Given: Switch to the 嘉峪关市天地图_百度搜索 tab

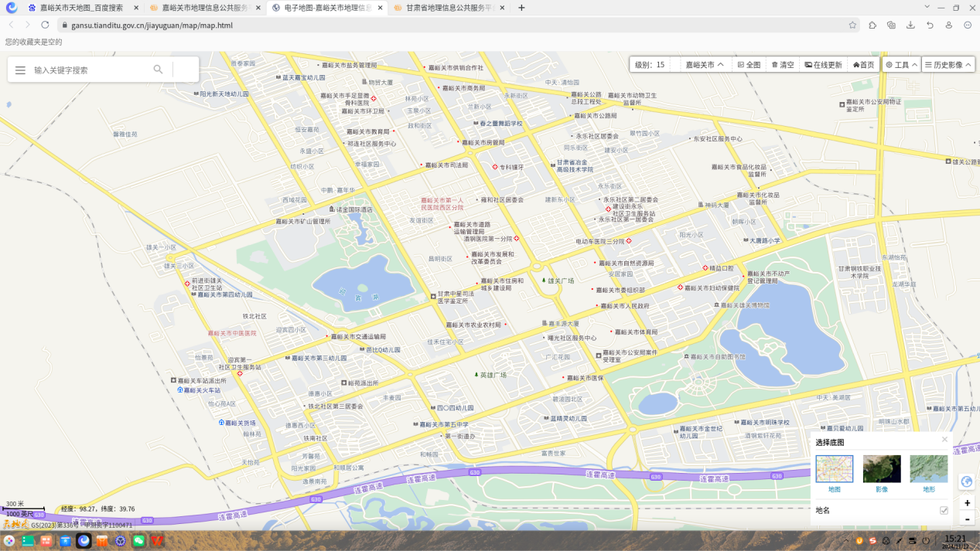Looking at the screenshot, I should pos(81,8).
